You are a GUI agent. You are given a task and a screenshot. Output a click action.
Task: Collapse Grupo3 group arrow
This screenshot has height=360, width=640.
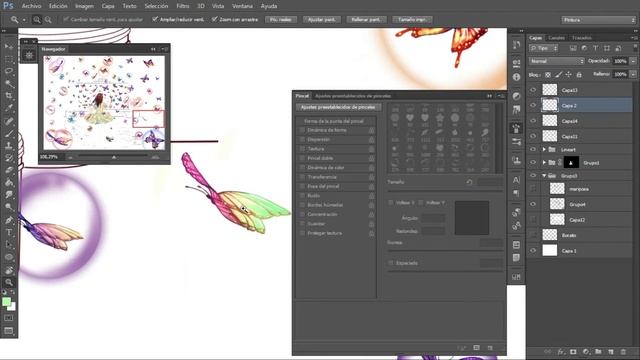[544, 176]
